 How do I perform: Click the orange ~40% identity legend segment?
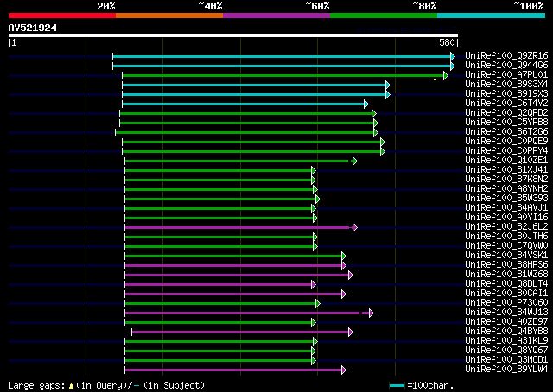pyautogui.click(x=169, y=16)
